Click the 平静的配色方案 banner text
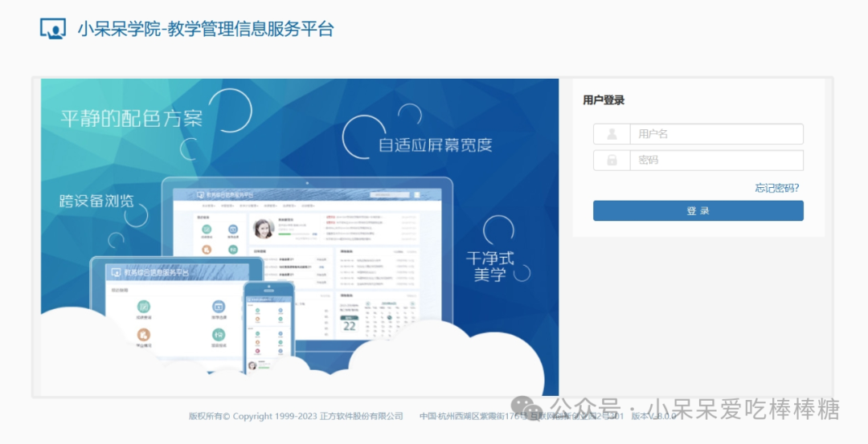 point(131,118)
